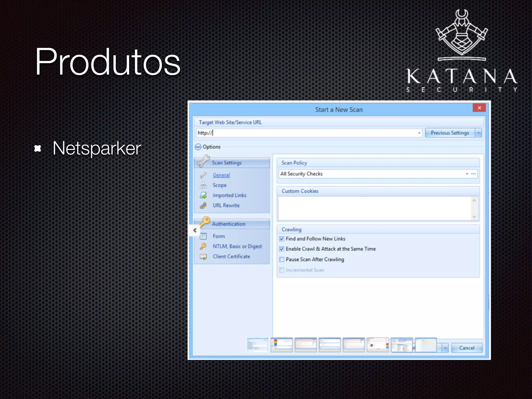The height and width of the screenshot is (399, 532).
Task: Select the NTLM, Basic or Digest item
Action: (237, 246)
